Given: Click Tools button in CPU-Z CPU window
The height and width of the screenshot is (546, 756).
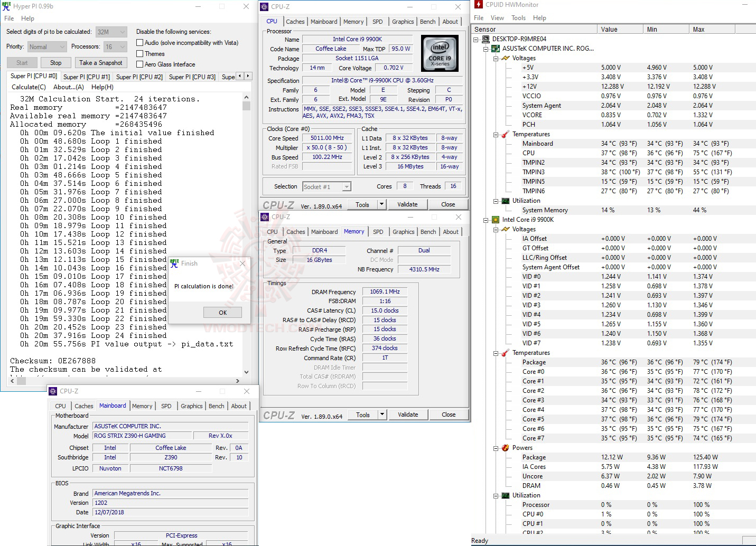Looking at the screenshot, I should 362,204.
